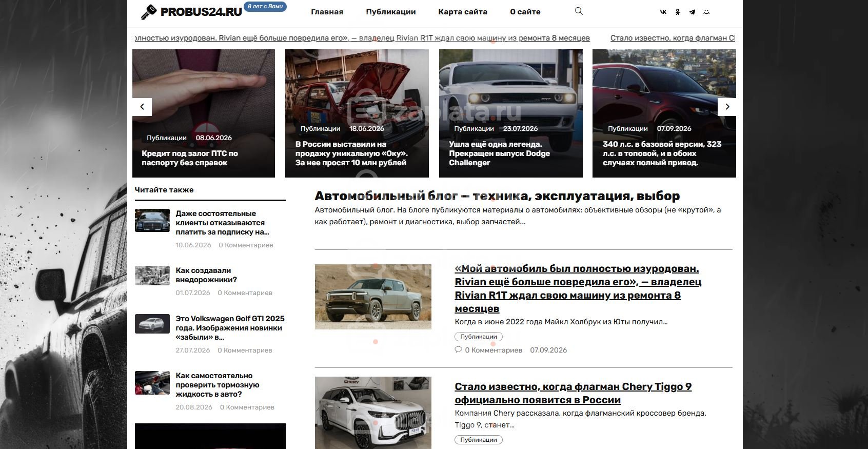Click the 8 лет с Вами badge
This screenshot has width=868, height=449.
coord(265,7)
